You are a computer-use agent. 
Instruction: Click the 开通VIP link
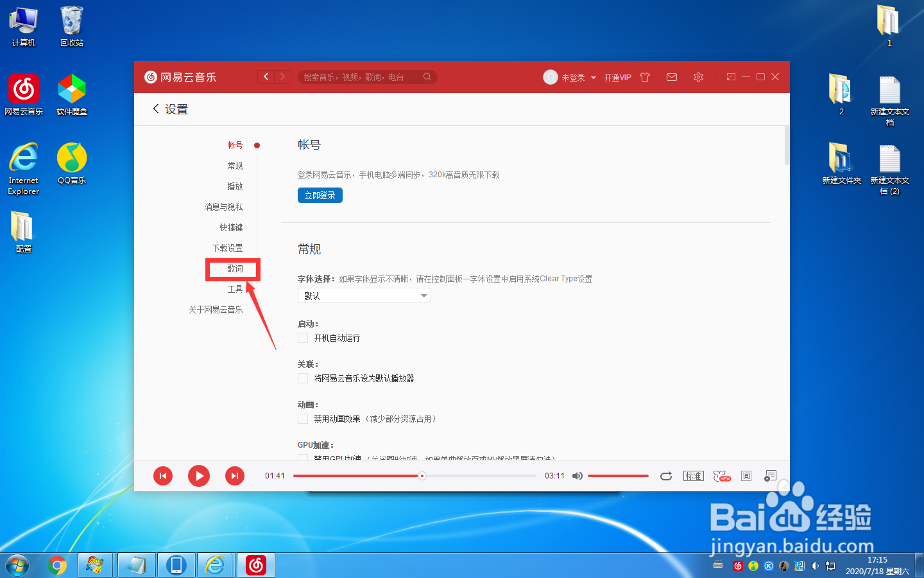click(x=617, y=77)
